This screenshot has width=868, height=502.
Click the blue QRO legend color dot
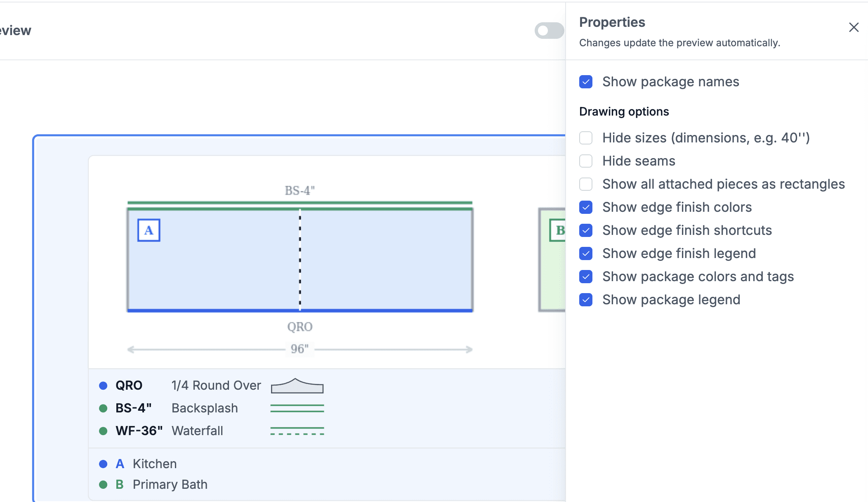coord(103,386)
